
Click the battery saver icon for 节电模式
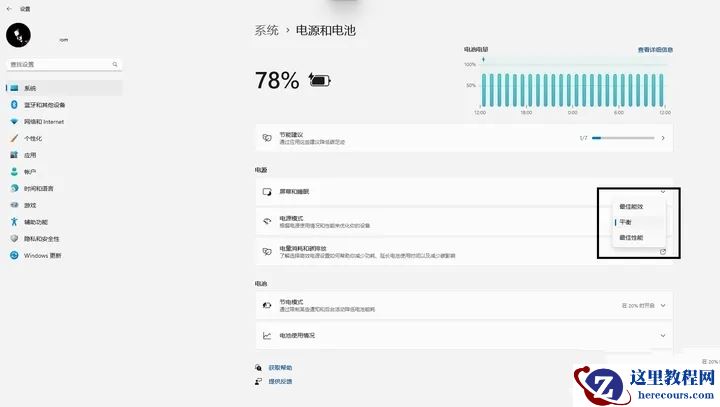point(267,305)
